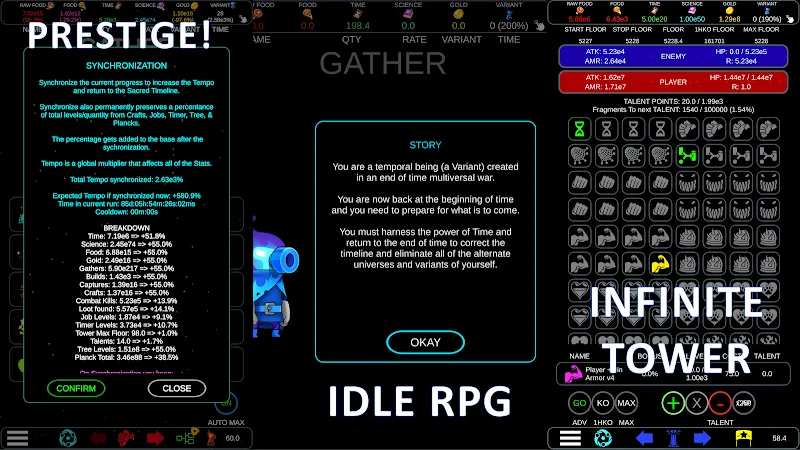Go to previous screen with blue left arrow
Viewport: 800px width, 450px height.
645,438
